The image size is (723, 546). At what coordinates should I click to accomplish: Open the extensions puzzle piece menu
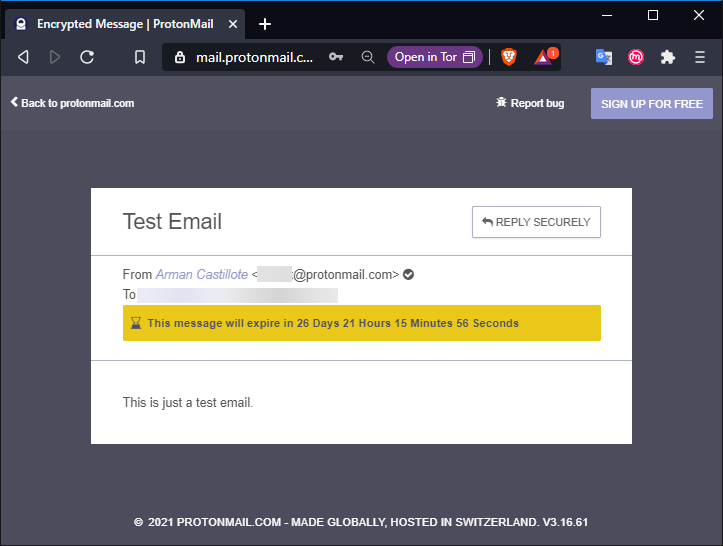[668, 57]
